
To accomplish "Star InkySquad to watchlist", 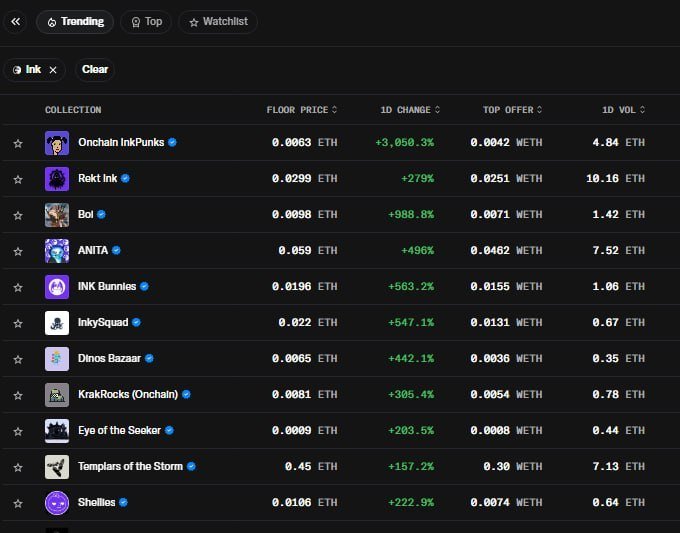I will coord(18,323).
